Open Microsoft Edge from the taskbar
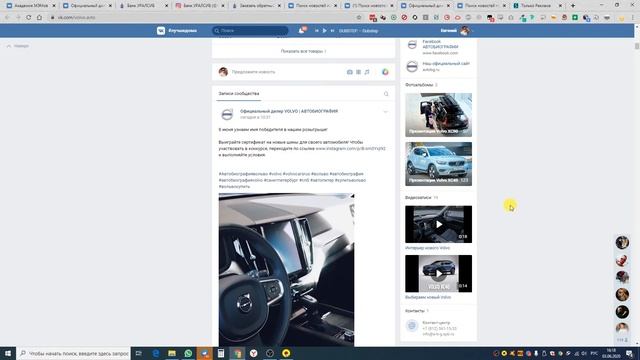Viewport: 640px width, 360px height. pyautogui.click(x=156, y=353)
